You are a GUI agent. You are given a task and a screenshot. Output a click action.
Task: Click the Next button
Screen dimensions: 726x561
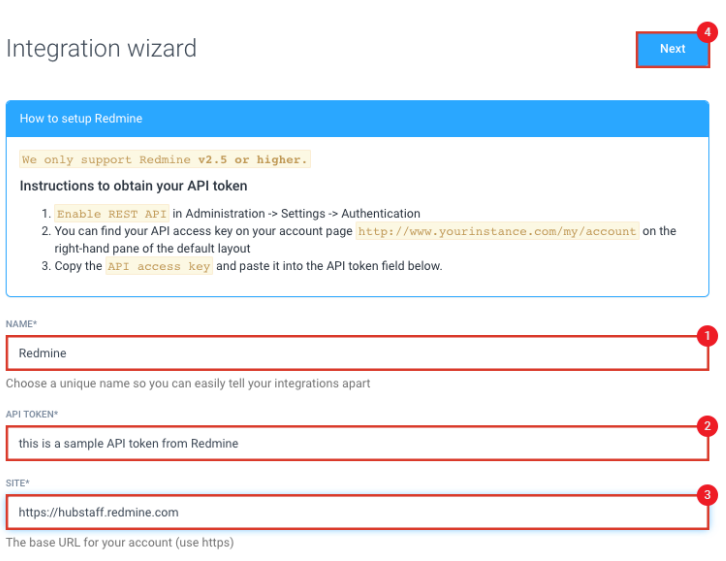pyautogui.click(x=672, y=49)
